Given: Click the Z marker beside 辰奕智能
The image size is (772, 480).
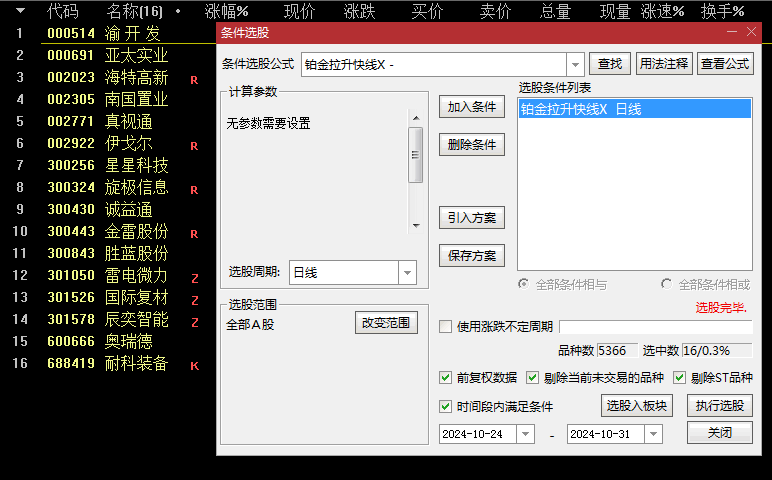Looking at the screenshot, I should 194,322.
